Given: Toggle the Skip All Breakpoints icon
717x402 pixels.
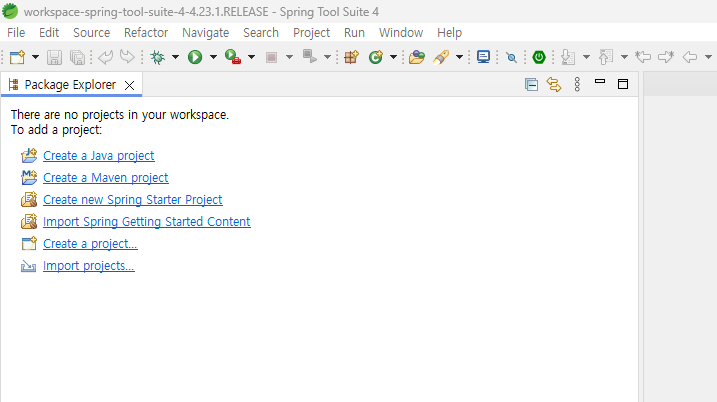Looking at the screenshot, I should tap(511, 57).
